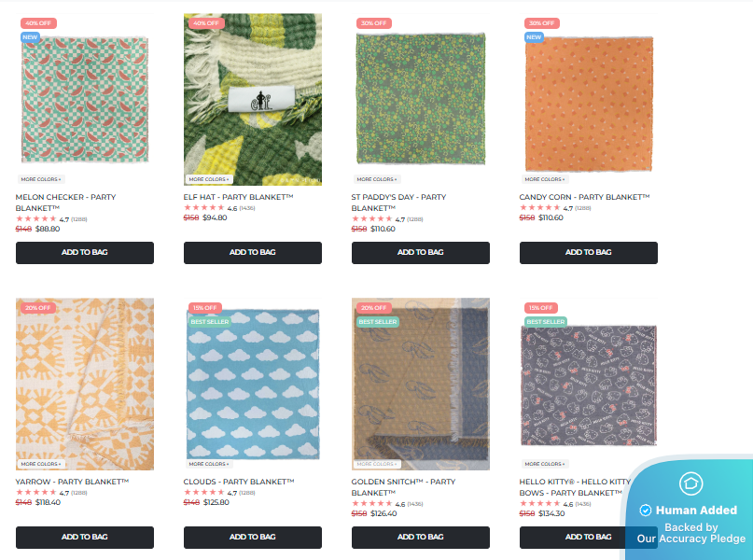Viewport: 753px width, 560px height.
Task: Open the Yarrow - Party Blanket title link
Action: coord(73,482)
